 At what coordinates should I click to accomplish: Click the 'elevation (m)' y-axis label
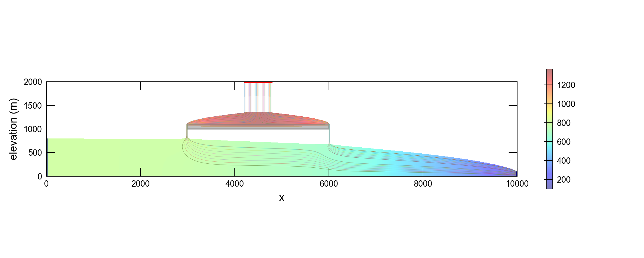(13, 129)
